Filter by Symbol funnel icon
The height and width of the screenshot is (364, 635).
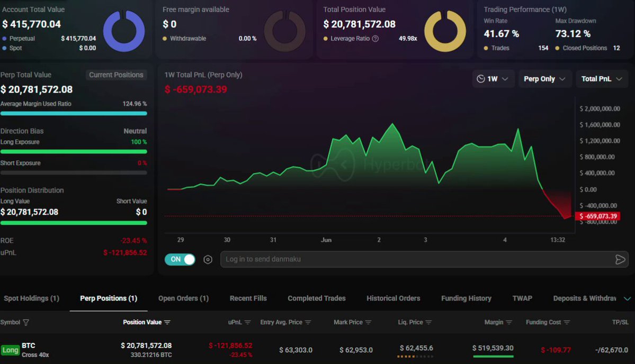coord(26,322)
